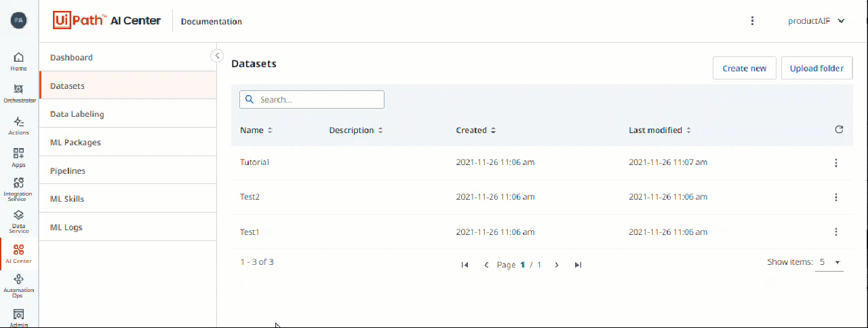Open Actions from the left rail

tap(18, 126)
